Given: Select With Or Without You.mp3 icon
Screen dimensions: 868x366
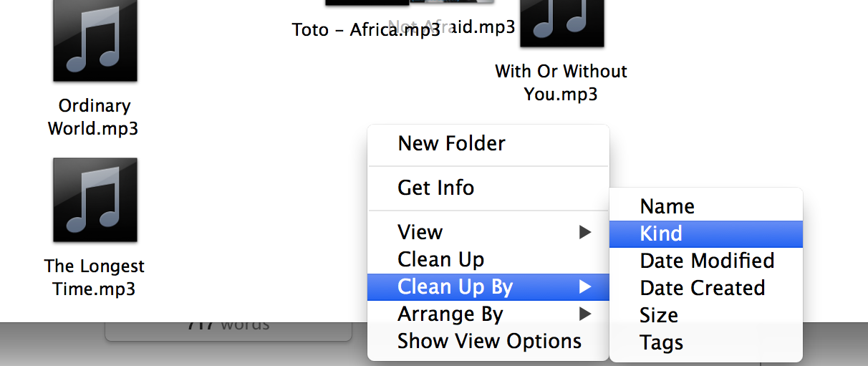Looking at the screenshot, I should tap(561, 23).
